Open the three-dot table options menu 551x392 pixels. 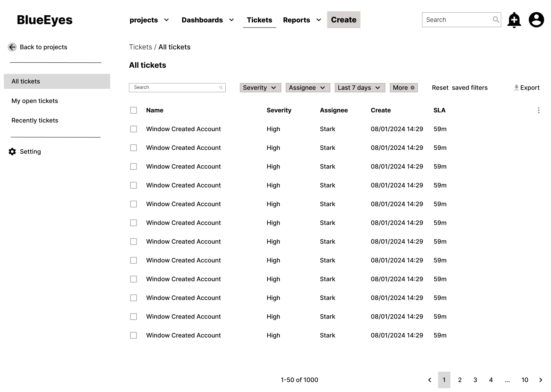click(x=538, y=110)
